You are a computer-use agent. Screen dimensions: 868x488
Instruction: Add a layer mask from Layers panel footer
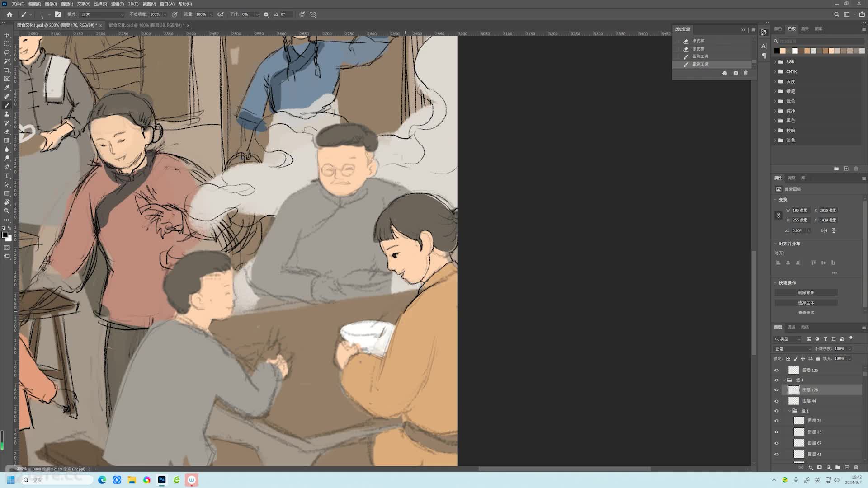pyautogui.click(x=820, y=467)
